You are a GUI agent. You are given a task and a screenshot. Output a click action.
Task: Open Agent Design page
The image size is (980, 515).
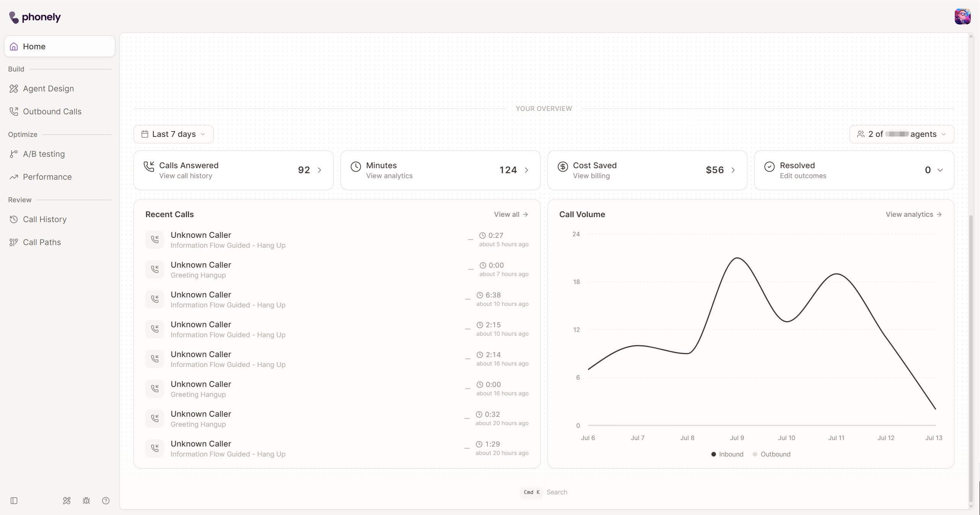[60, 88]
